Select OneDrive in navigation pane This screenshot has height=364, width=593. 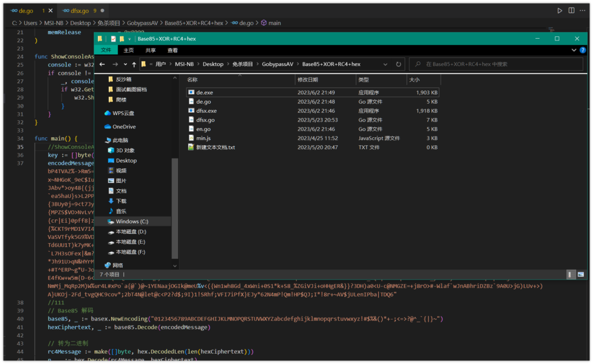[x=120, y=127]
